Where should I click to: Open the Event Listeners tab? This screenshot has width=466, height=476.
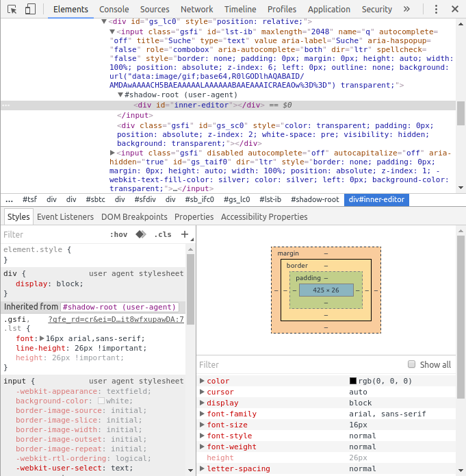pyautogui.click(x=65, y=216)
